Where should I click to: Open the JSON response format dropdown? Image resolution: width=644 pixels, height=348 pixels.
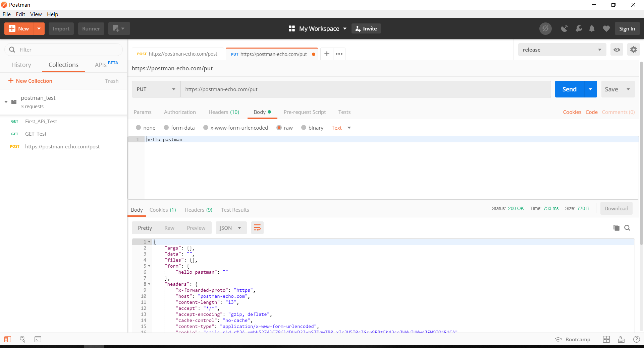231,228
